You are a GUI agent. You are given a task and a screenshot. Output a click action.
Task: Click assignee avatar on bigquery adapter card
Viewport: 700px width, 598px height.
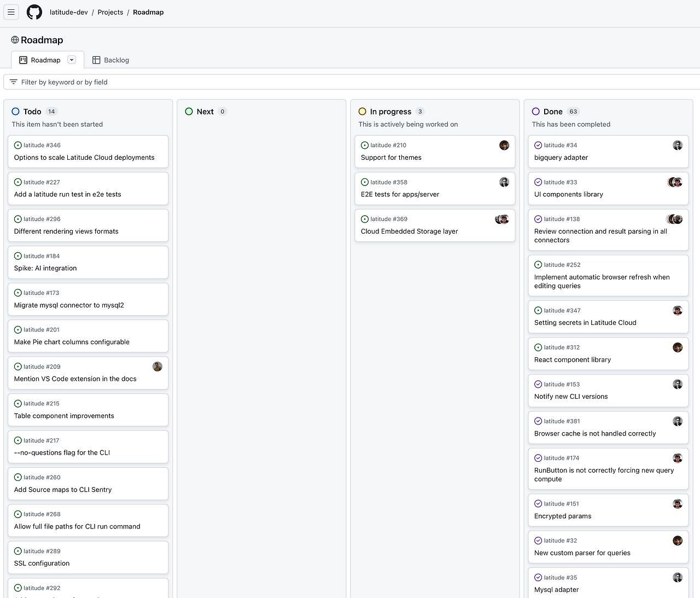tap(678, 145)
